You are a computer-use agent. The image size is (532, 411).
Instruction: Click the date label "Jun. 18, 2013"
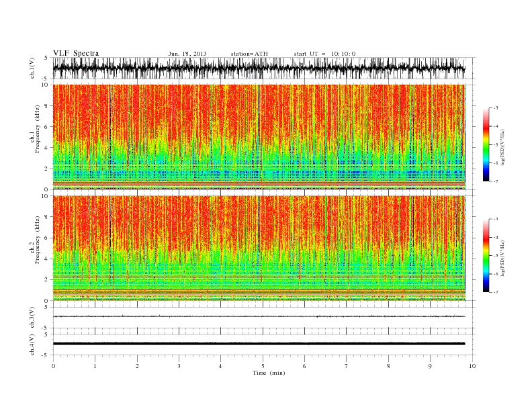click(187, 54)
